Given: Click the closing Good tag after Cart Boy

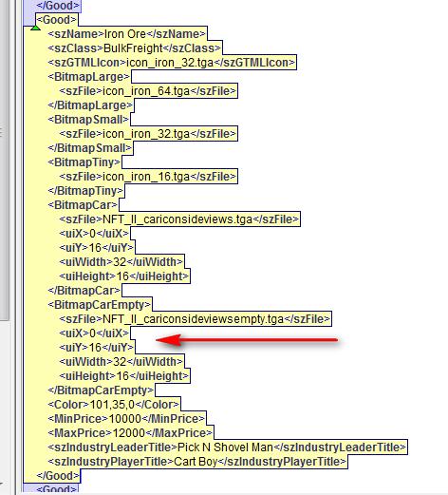Looking at the screenshot, I should (x=58, y=476).
